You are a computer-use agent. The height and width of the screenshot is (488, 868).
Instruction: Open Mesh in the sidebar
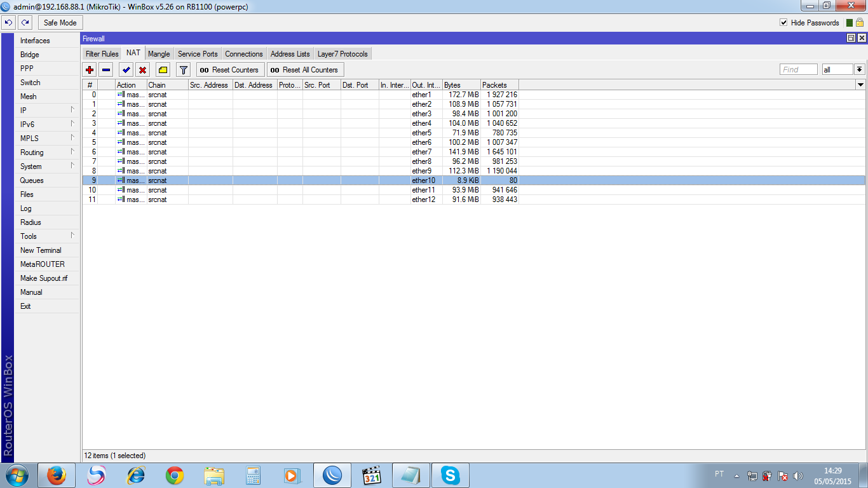pyautogui.click(x=48, y=97)
